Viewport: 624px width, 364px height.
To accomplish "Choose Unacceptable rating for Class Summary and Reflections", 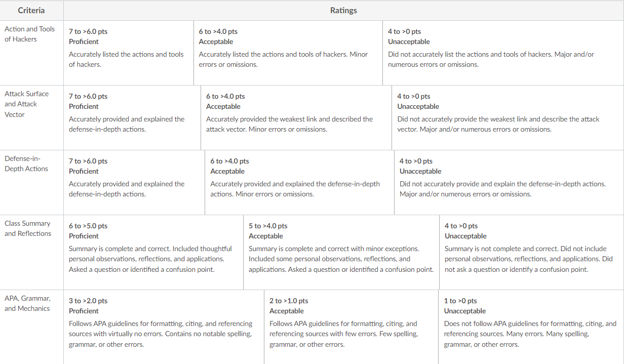I will pos(531,252).
